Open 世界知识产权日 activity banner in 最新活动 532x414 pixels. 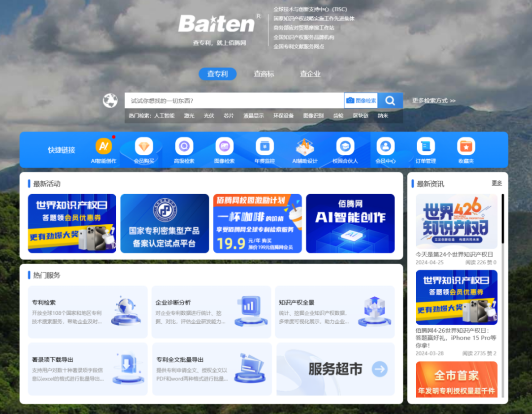tap(72, 223)
